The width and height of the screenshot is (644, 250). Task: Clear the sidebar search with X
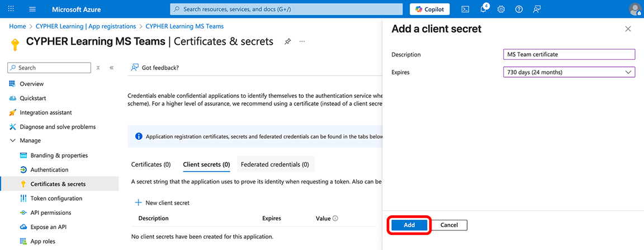[98, 68]
